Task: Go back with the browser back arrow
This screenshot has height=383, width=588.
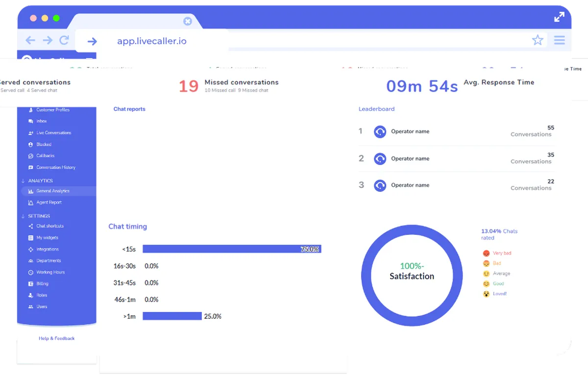Action: (x=30, y=40)
